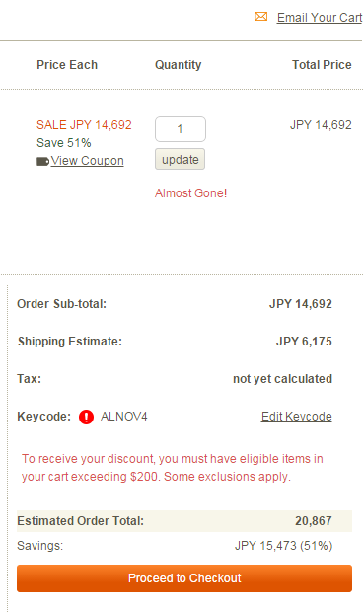Click the Savings JPY 15,473 (51%) value
The image size is (364, 613).
click(283, 546)
